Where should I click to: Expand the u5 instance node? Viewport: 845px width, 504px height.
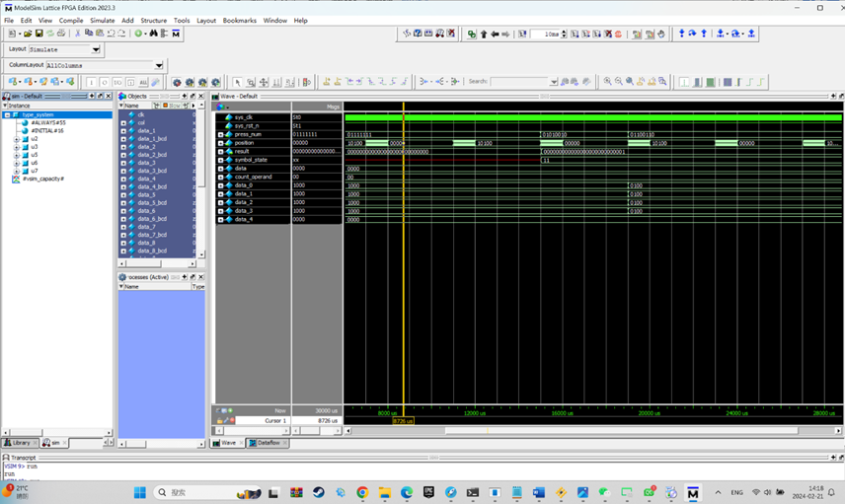point(16,155)
